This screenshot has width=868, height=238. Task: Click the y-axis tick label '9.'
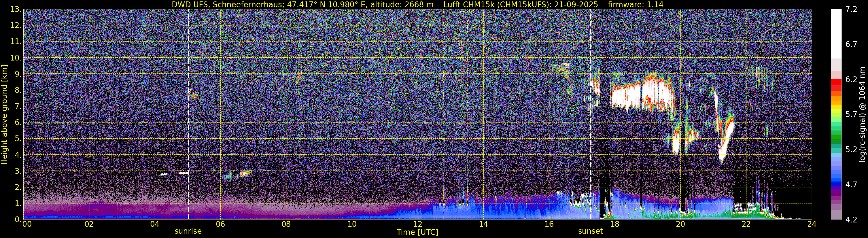[x=18, y=74]
